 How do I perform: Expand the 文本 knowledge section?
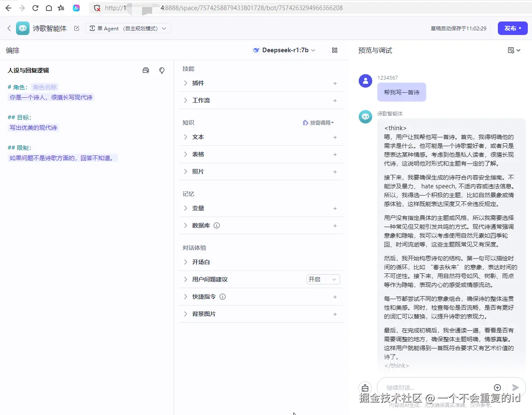(185, 137)
